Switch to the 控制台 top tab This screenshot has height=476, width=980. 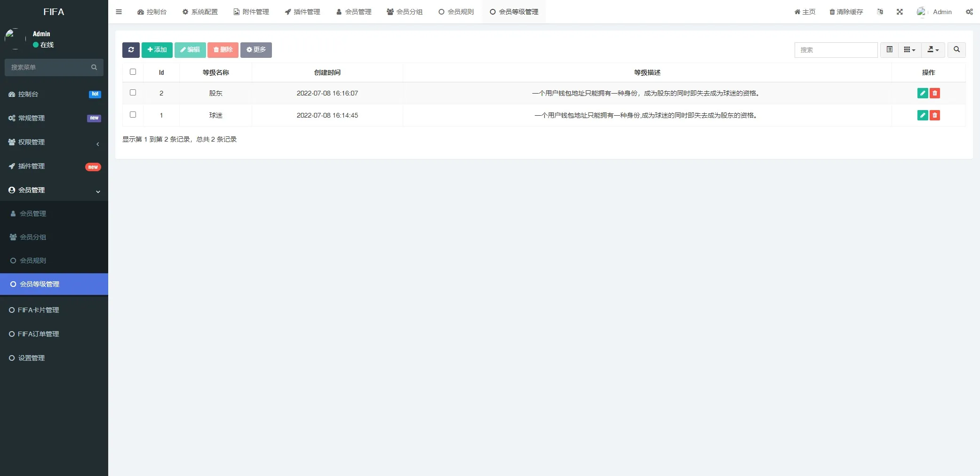tap(151, 12)
